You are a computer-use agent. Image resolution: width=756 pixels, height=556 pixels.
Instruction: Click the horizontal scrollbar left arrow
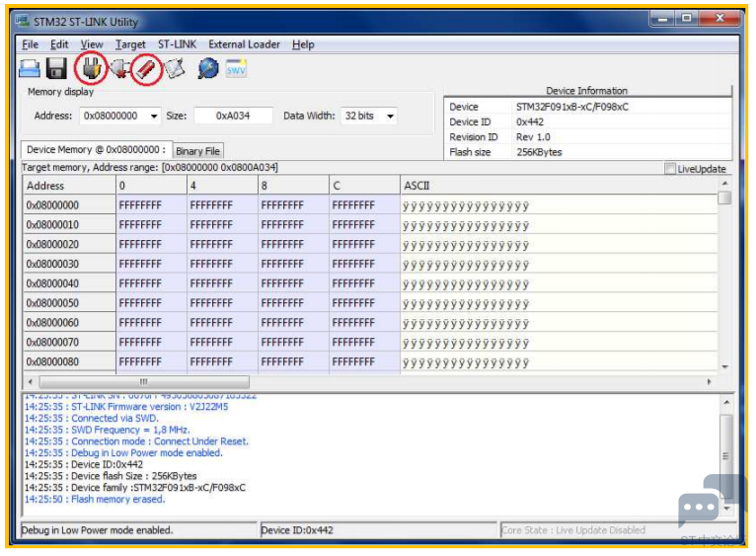pos(31,382)
